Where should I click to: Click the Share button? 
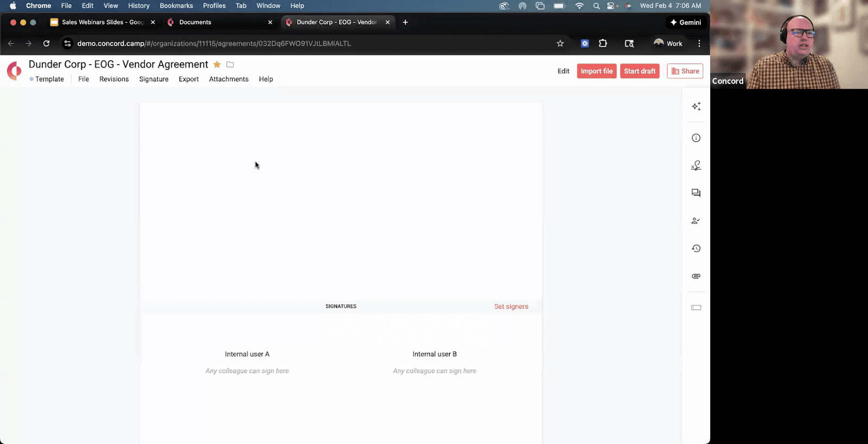(x=685, y=71)
